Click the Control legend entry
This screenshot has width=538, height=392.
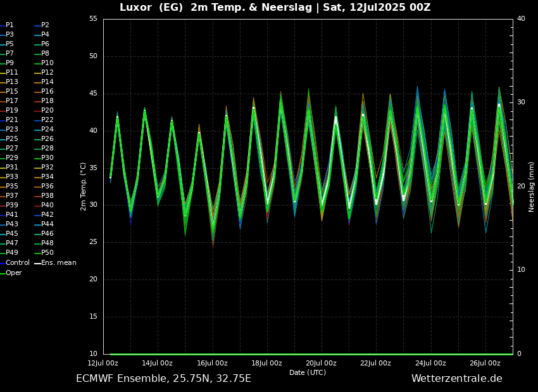coord(17,262)
